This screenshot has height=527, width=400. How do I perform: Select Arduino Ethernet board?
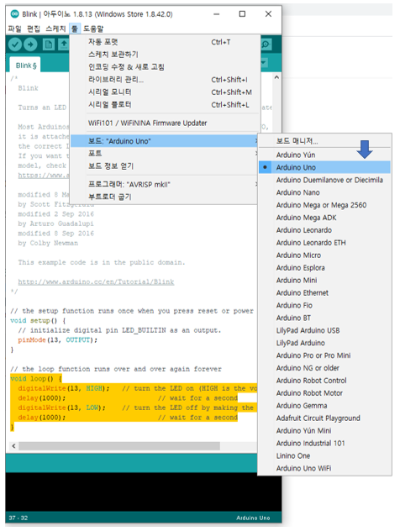point(324,293)
